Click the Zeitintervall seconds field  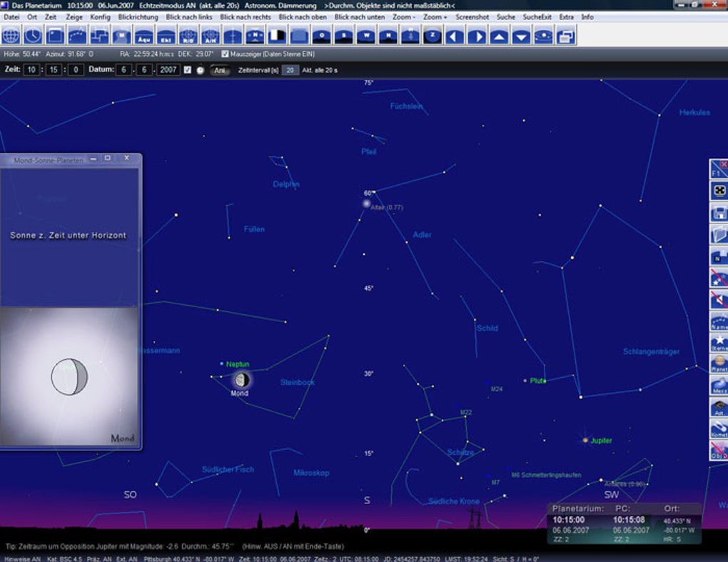290,70
